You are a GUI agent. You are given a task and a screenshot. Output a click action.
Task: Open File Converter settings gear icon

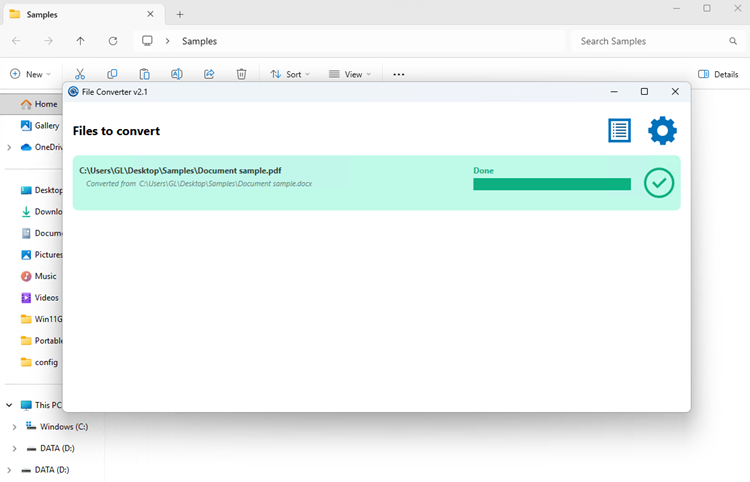[662, 131]
